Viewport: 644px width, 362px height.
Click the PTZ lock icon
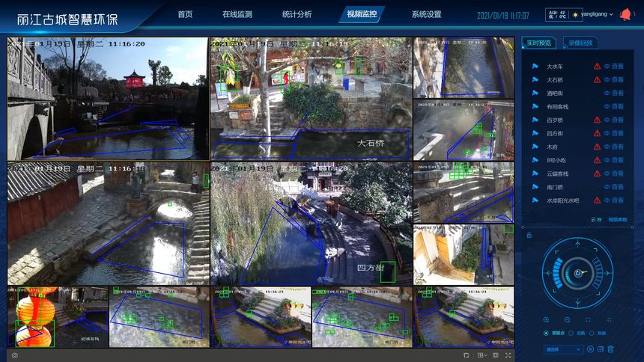click(x=529, y=235)
